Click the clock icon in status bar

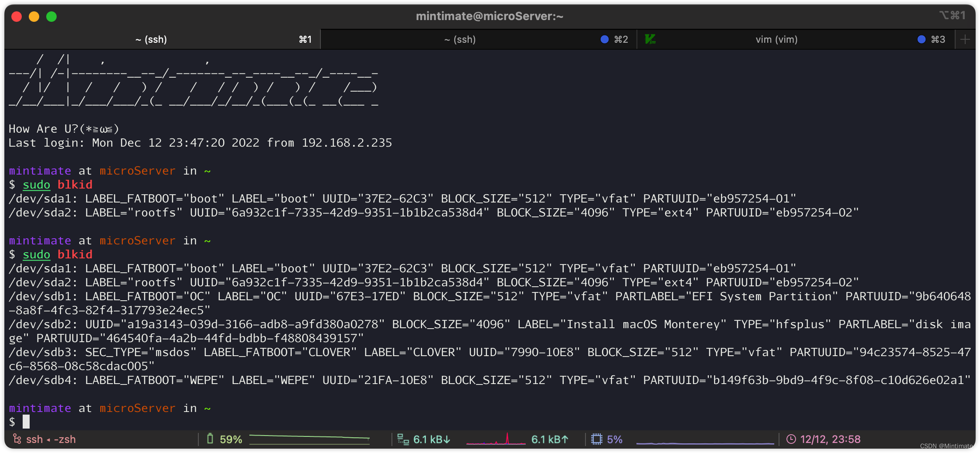coord(791,439)
